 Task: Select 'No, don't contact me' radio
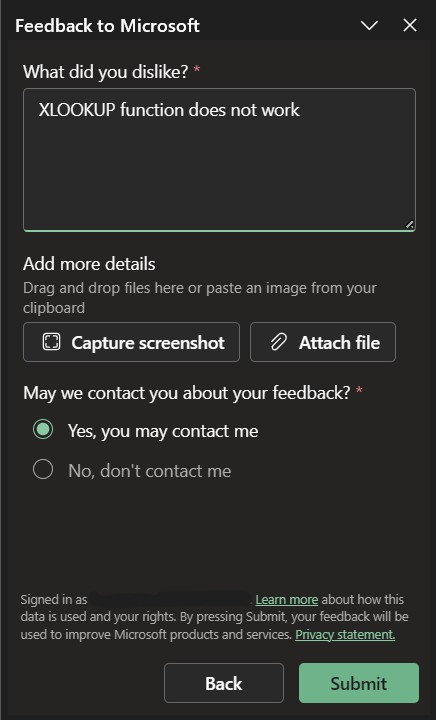[x=43, y=470]
